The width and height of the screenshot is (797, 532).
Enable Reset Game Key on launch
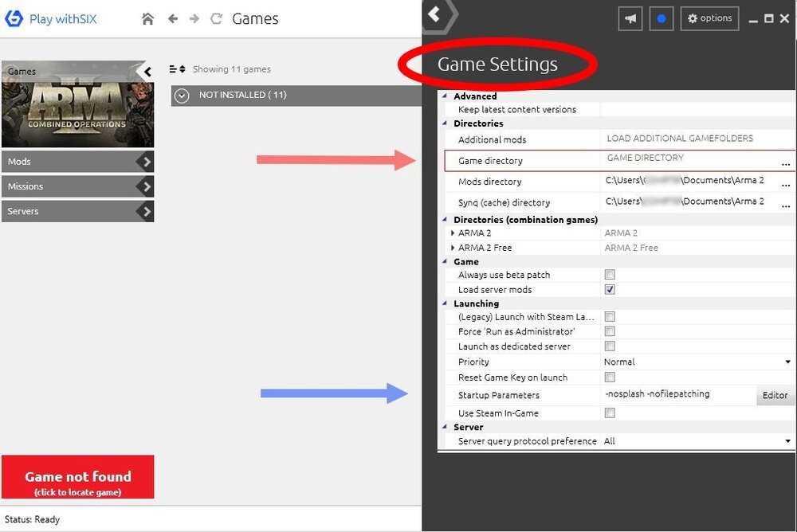pyautogui.click(x=610, y=377)
